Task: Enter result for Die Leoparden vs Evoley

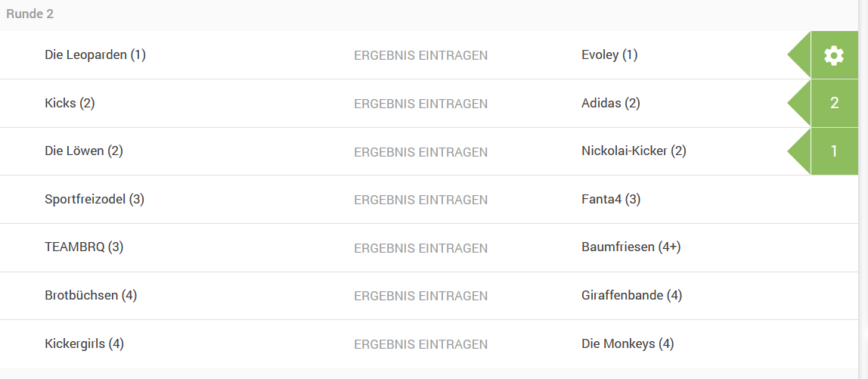Action: 420,55
